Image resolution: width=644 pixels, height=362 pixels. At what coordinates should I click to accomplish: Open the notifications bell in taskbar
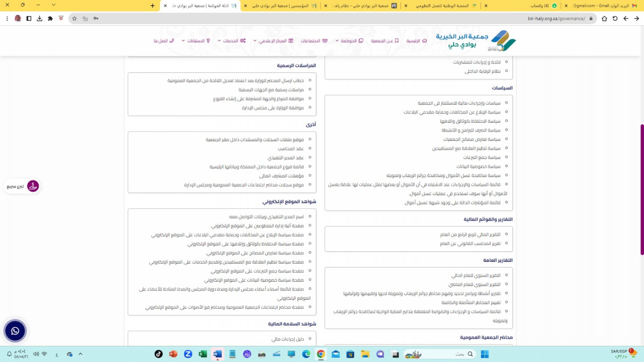tap(9, 354)
